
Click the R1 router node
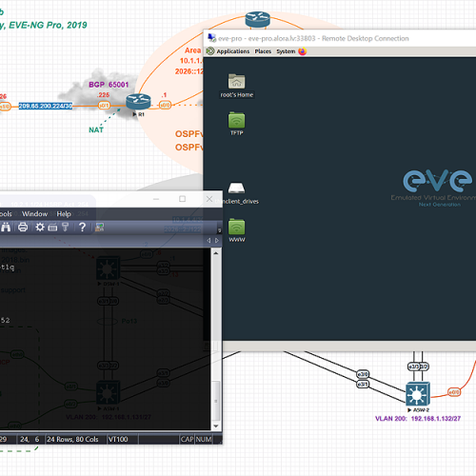coord(138,102)
